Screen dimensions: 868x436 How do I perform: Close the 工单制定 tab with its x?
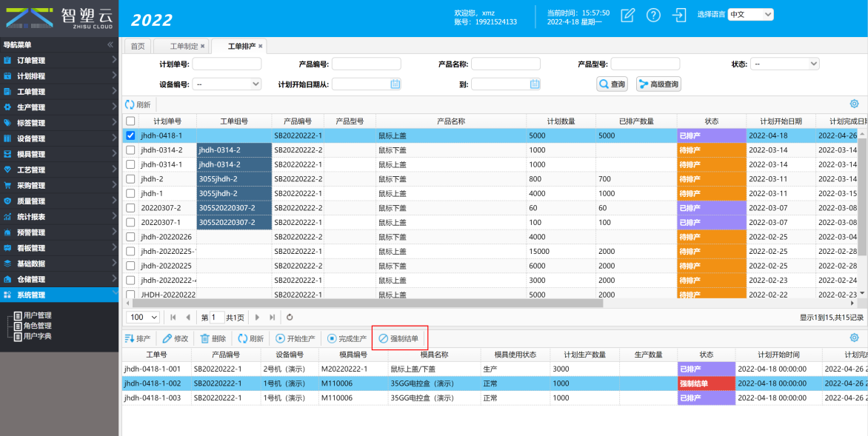203,46
